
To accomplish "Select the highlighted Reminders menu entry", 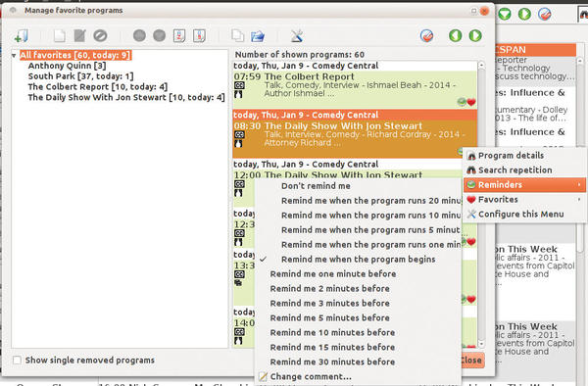I will pyautogui.click(x=525, y=185).
